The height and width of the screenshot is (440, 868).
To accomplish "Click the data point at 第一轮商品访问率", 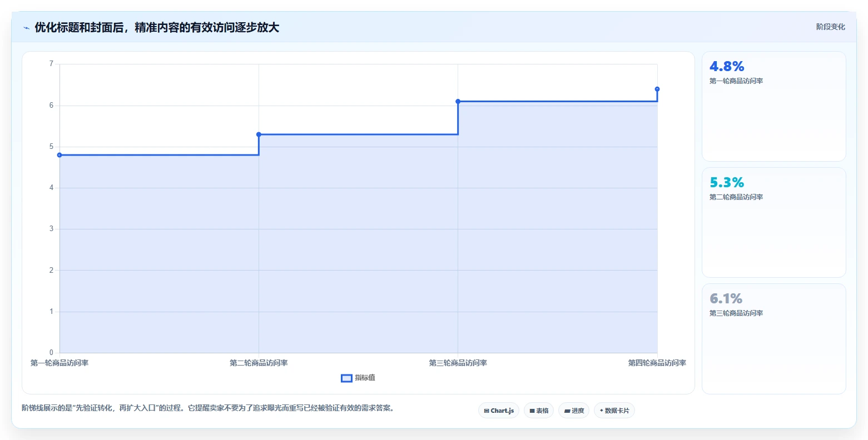I will pyautogui.click(x=59, y=155).
